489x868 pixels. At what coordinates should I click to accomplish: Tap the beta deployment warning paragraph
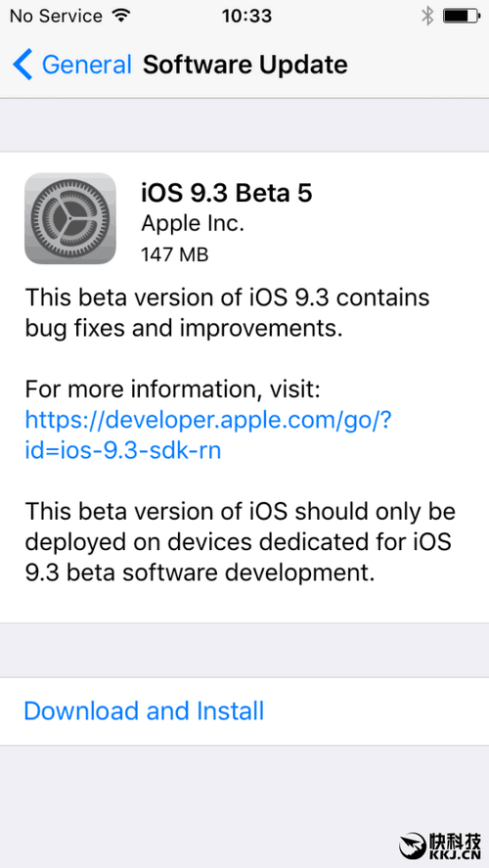pyautogui.click(x=240, y=542)
